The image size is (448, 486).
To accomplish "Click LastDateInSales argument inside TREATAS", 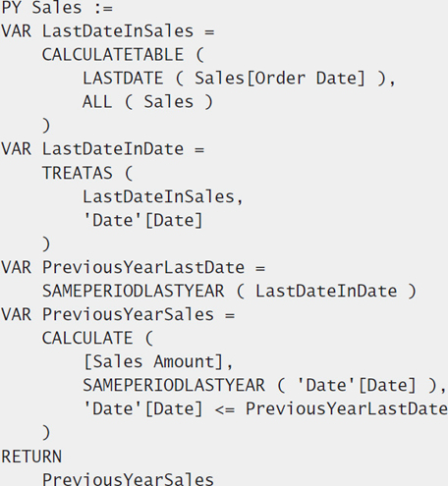I will [x=158, y=196].
